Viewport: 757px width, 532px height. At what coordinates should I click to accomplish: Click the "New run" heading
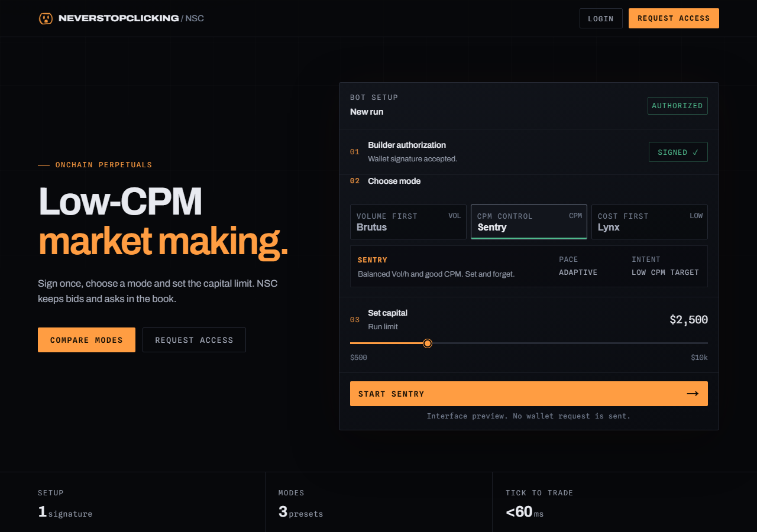click(x=367, y=112)
